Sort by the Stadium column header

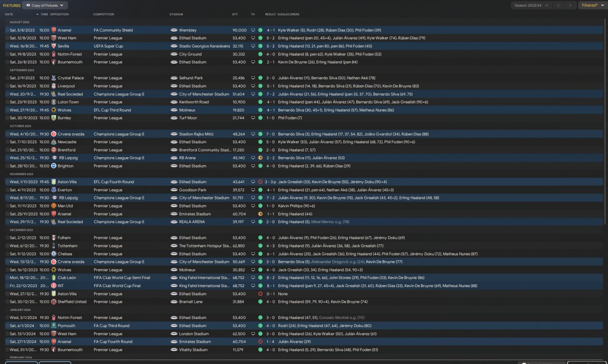pos(176,14)
